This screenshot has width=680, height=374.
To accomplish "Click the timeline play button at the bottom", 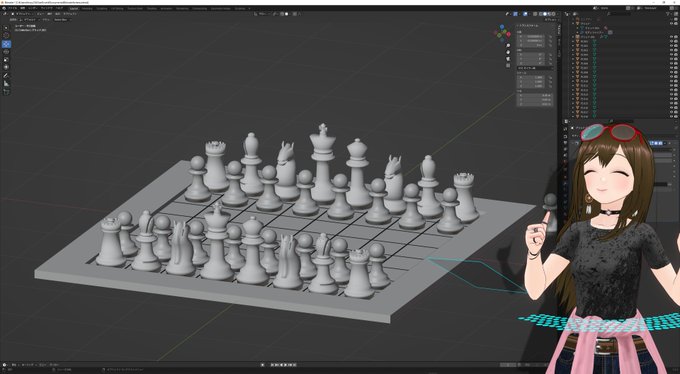I will point(285,365).
